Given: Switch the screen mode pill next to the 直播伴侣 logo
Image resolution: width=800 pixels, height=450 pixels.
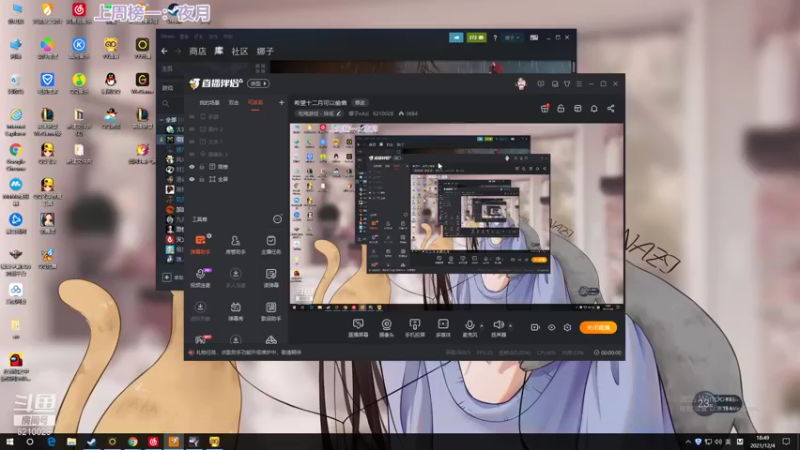Looking at the screenshot, I should [259, 84].
